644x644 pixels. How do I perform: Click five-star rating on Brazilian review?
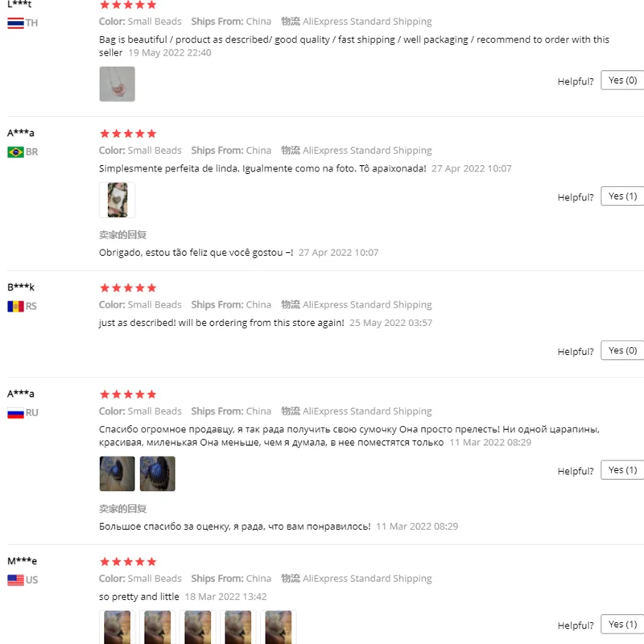(128, 133)
